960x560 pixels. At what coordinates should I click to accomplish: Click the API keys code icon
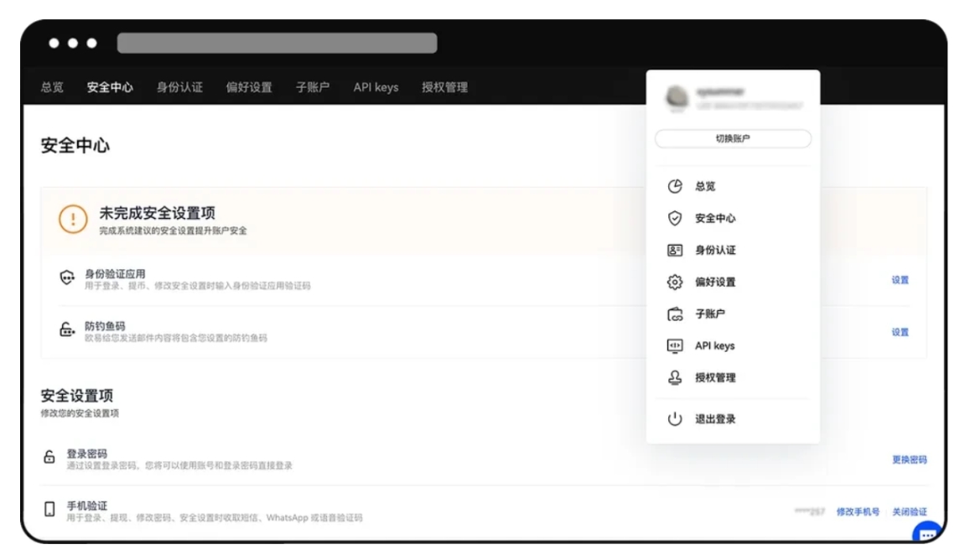pyautogui.click(x=675, y=346)
